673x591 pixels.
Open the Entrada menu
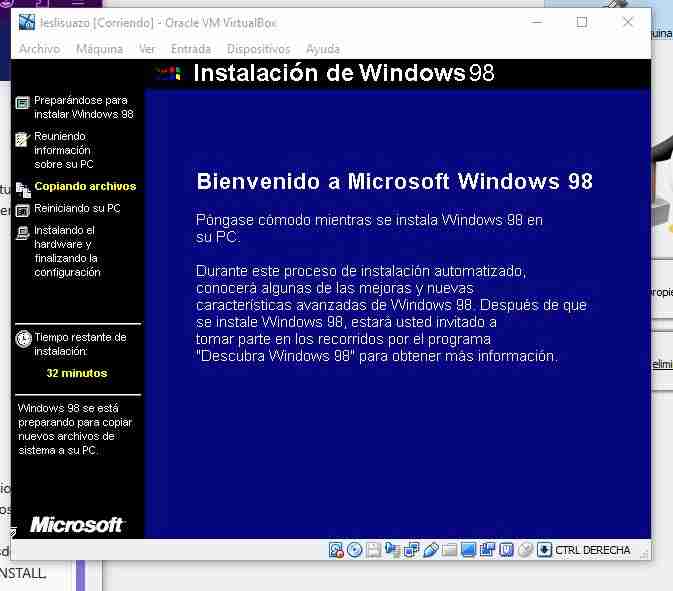pos(190,49)
